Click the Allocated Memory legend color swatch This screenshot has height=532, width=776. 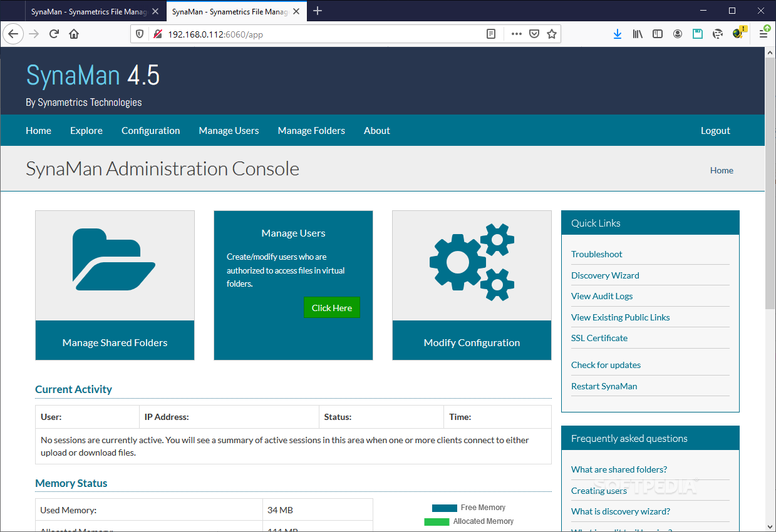tap(437, 521)
